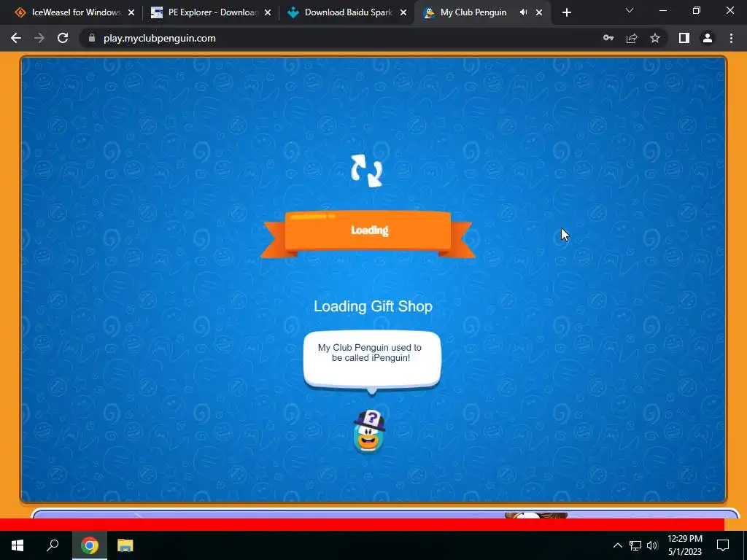747x560 pixels.
Task: Click the orange Loading banner
Action: tap(368, 233)
